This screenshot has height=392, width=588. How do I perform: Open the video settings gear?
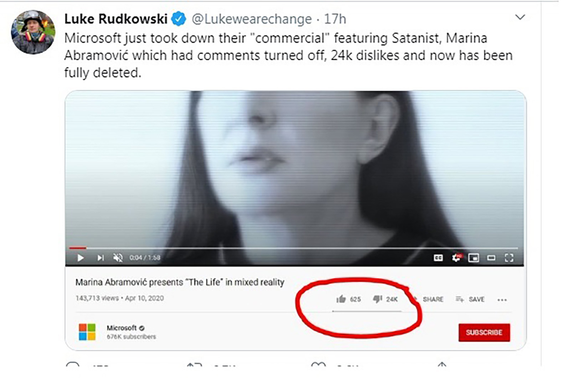(456, 258)
